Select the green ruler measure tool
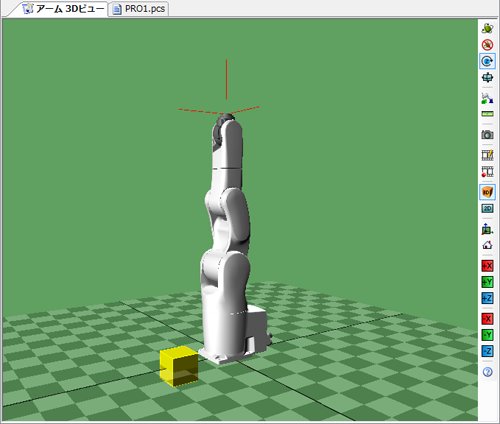This screenshot has width=500, height=424. [x=487, y=114]
